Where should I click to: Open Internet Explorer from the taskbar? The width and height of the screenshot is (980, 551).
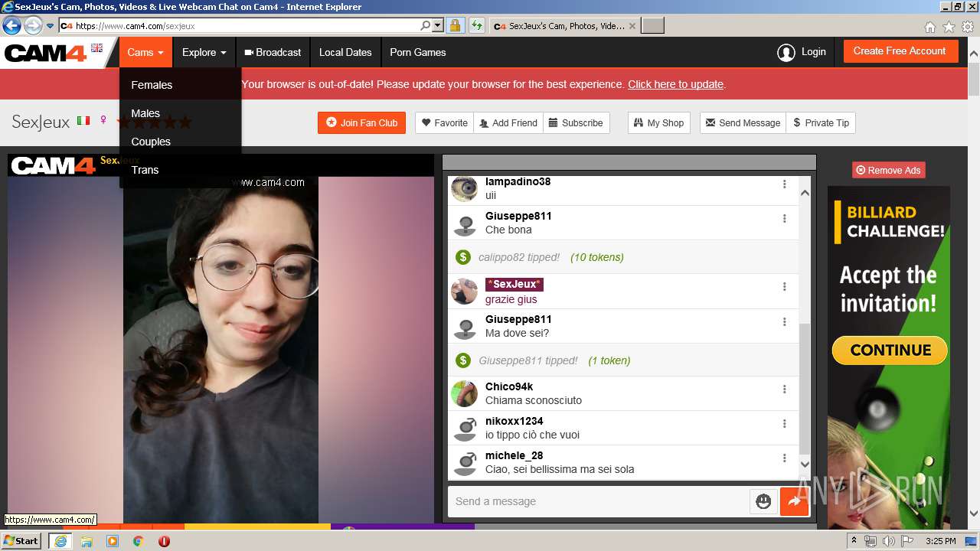[60, 541]
